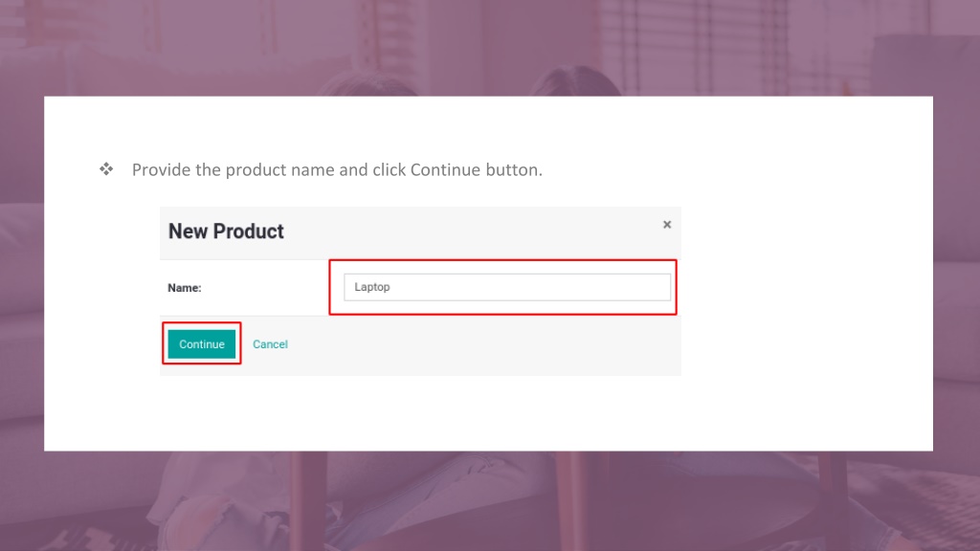
Task: Click the instruction text about Continue button
Action: (337, 170)
